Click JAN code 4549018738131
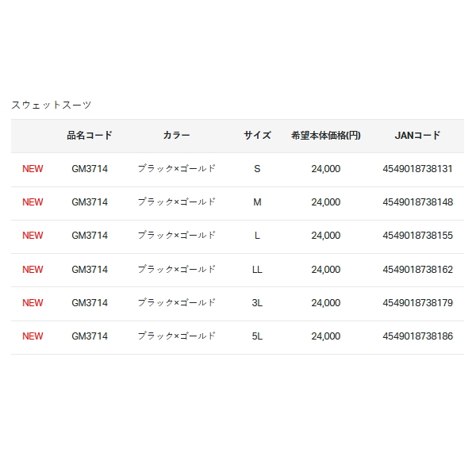Image resolution: width=476 pixels, height=476 pixels. (417, 169)
